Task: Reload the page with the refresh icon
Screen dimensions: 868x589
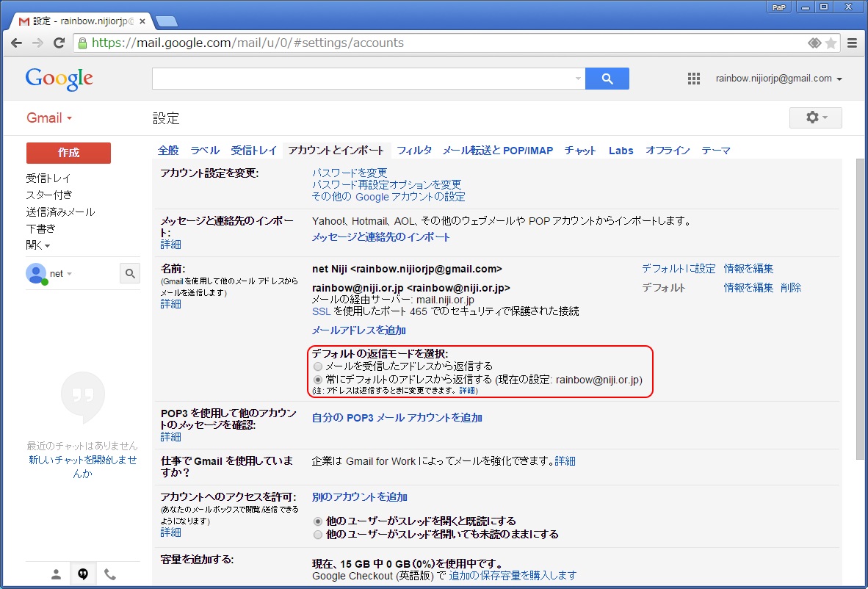Action: coord(59,43)
